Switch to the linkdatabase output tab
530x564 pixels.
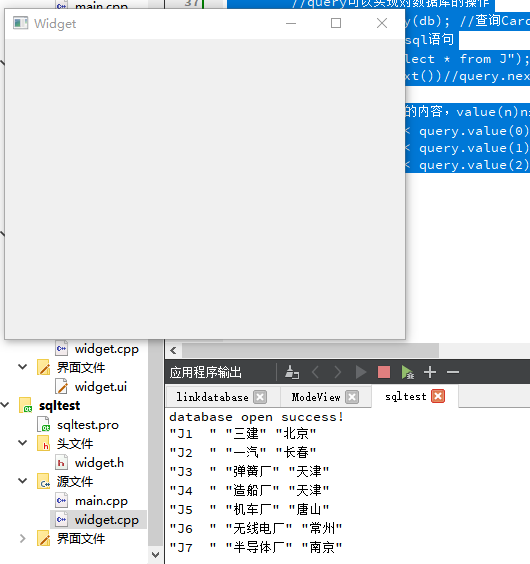212,397
